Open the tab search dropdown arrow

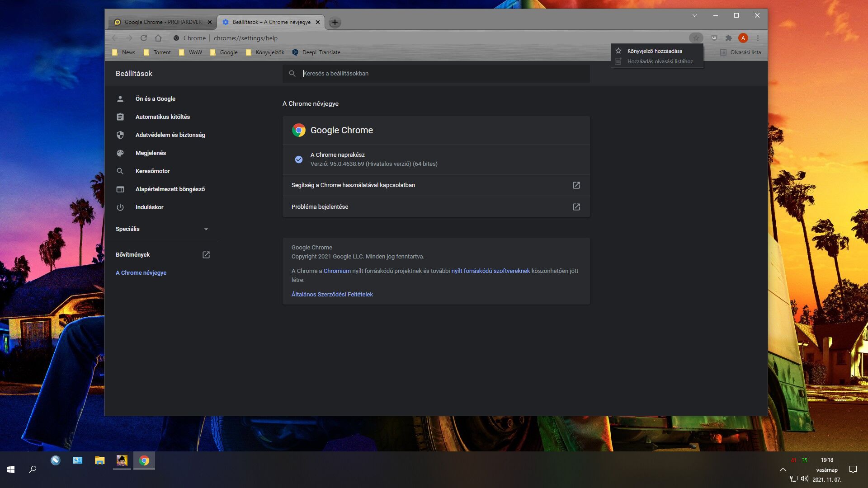(x=694, y=15)
